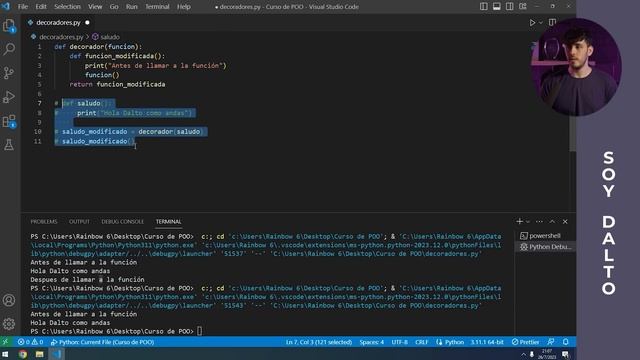Expand the new terminal profile dropdown
The height and width of the screenshot is (360, 640).
pyautogui.click(x=528, y=222)
